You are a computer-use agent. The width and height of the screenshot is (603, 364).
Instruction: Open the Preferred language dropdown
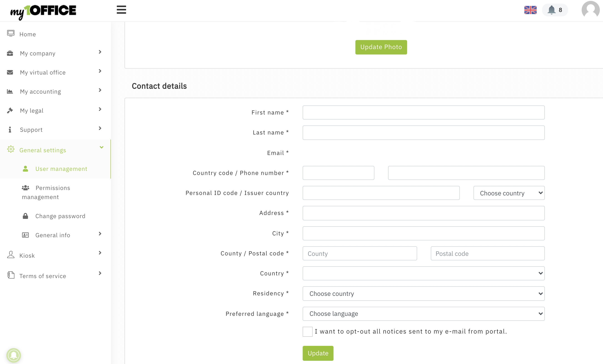click(424, 314)
